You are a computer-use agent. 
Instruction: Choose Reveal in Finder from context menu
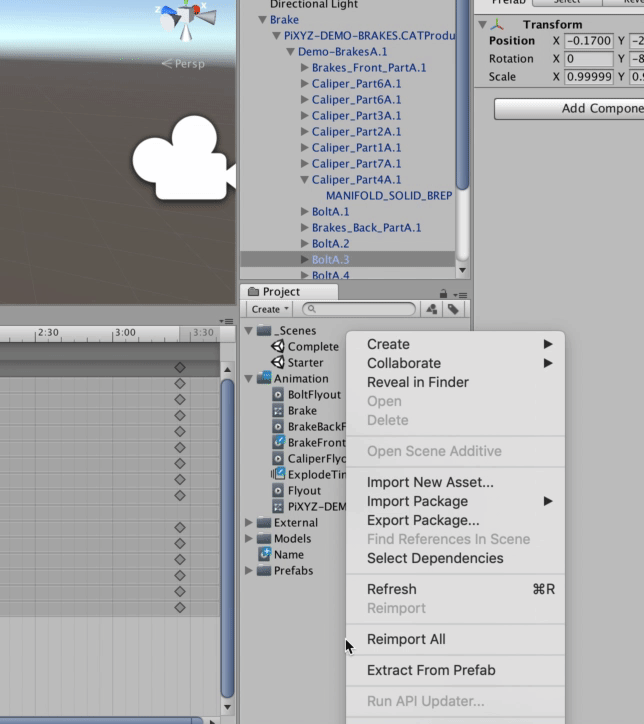pyautogui.click(x=417, y=382)
